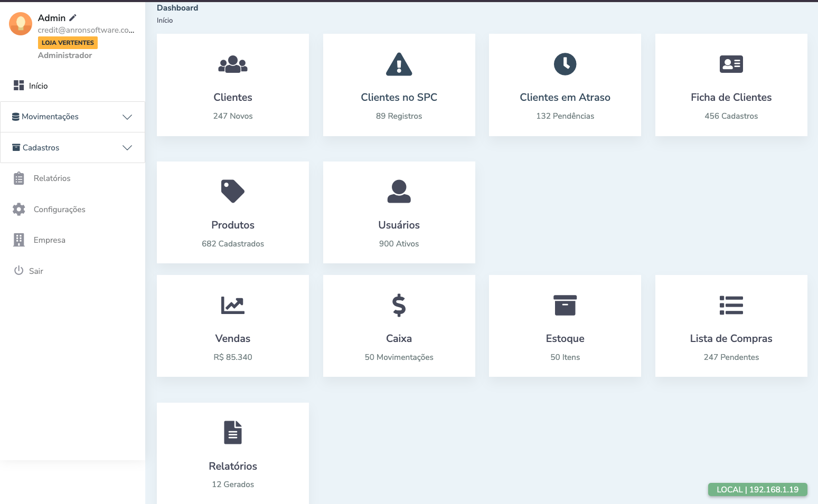Open Relatórios in the sidebar

click(52, 178)
